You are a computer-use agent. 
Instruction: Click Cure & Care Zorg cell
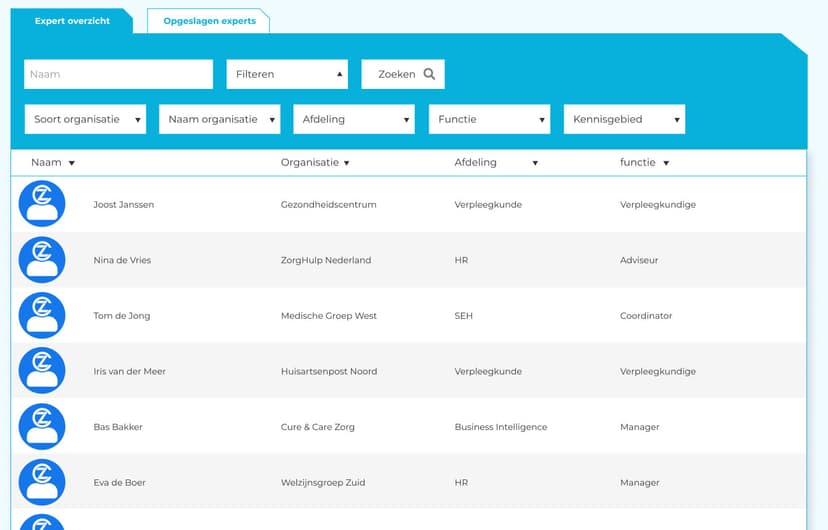317,427
